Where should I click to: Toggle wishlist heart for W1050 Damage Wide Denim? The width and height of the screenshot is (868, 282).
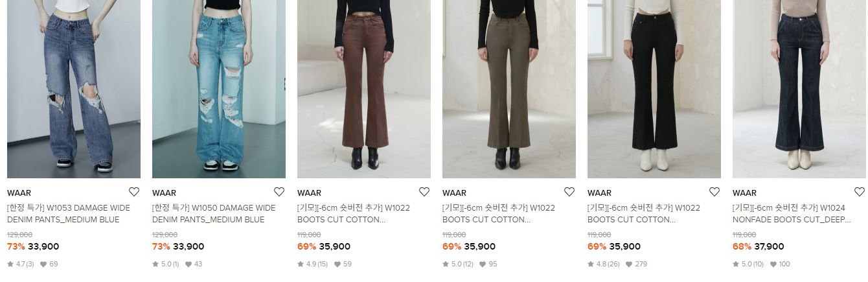[x=279, y=192]
